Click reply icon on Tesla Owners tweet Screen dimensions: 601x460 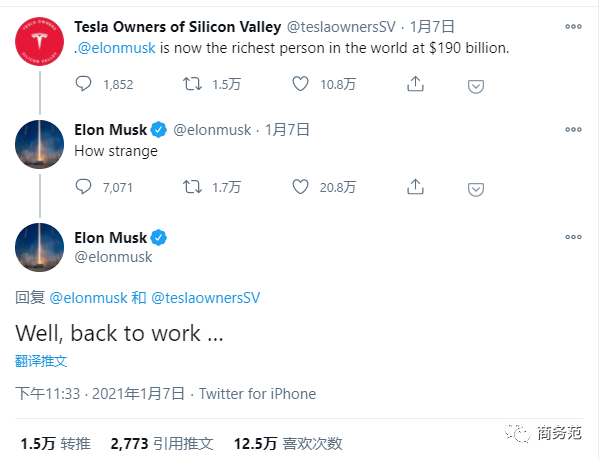(x=83, y=84)
